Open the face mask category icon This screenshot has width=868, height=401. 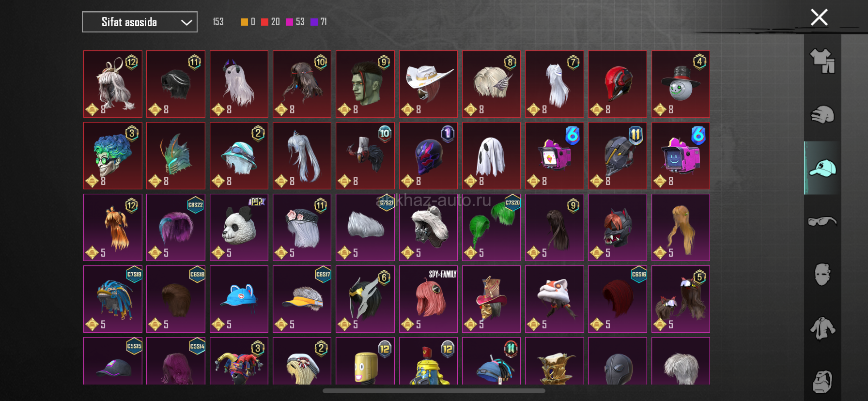pyautogui.click(x=822, y=275)
